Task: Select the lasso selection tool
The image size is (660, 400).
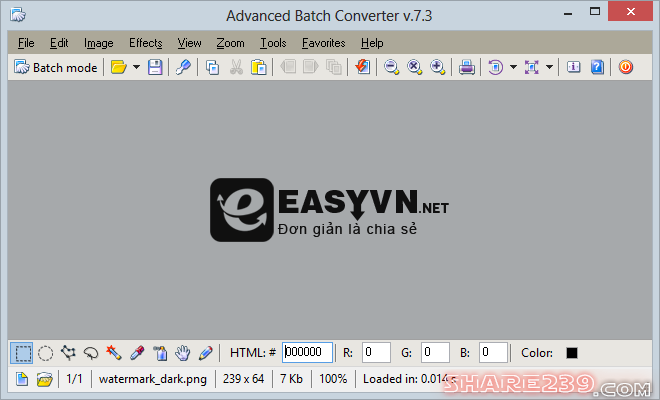Action: click(91, 353)
